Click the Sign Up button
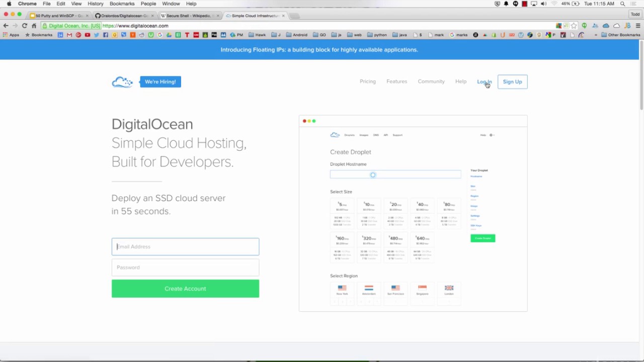 (512, 82)
